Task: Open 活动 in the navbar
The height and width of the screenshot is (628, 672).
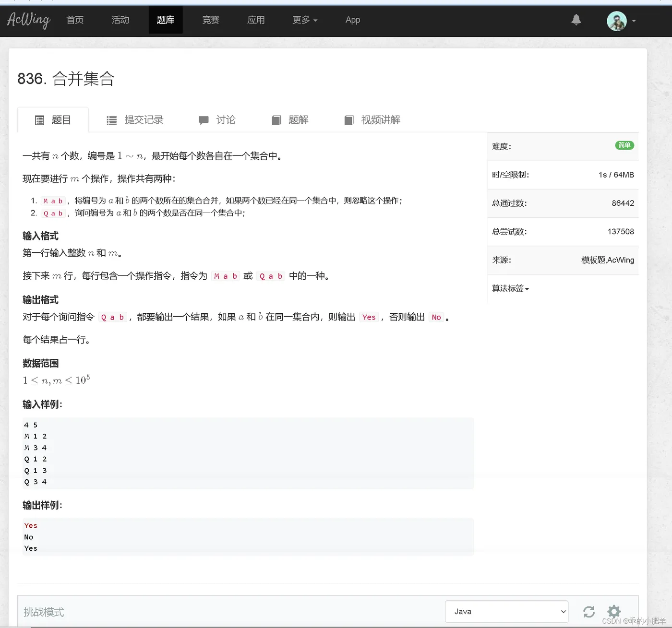Action: click(120, 20)
